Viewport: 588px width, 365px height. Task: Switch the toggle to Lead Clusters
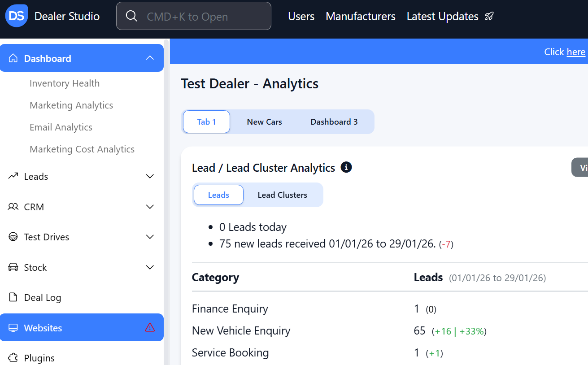coord(282,195)
